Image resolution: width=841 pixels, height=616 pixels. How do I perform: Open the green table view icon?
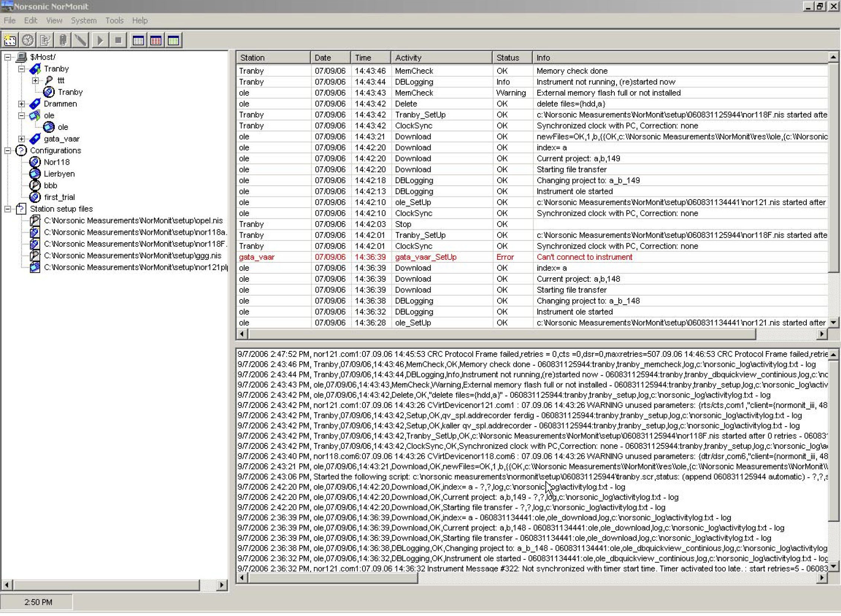(x=173, y=40)
